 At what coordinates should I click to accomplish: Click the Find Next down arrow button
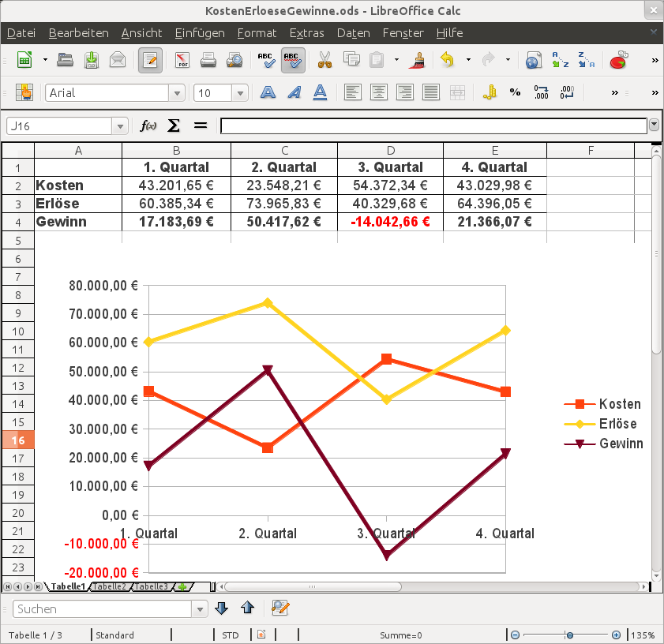coord(222,608)
